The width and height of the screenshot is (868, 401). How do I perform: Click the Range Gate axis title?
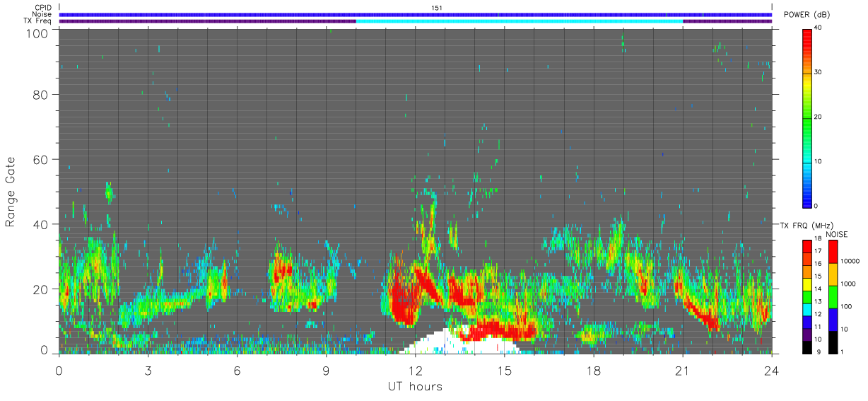pos(11,192)
